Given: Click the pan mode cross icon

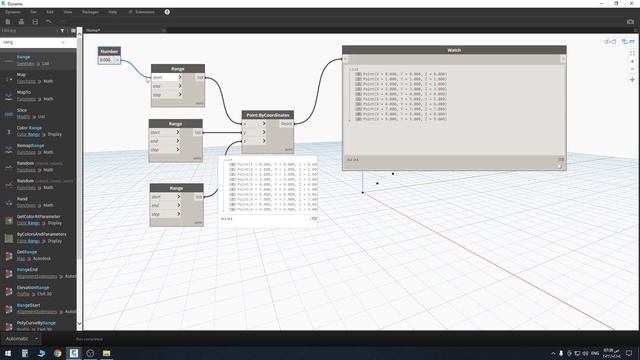Looking at the screenshot, I should (x=632, y=80).
